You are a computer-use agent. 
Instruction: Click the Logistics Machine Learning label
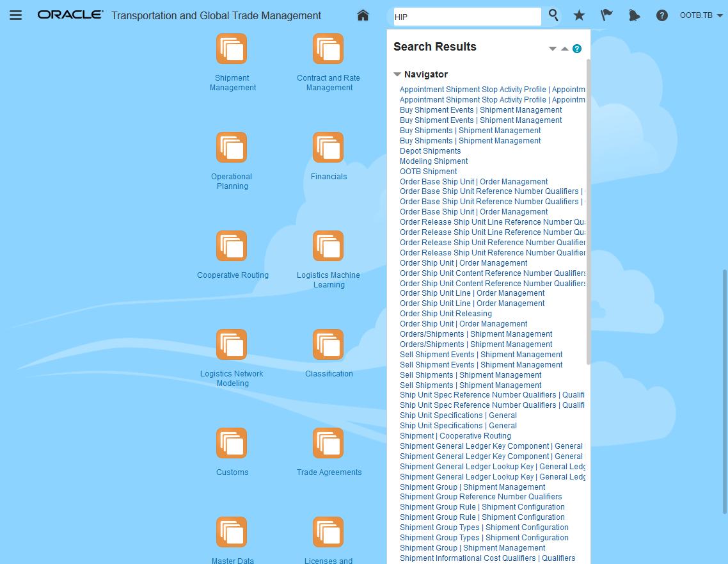[x=329, y=280]
